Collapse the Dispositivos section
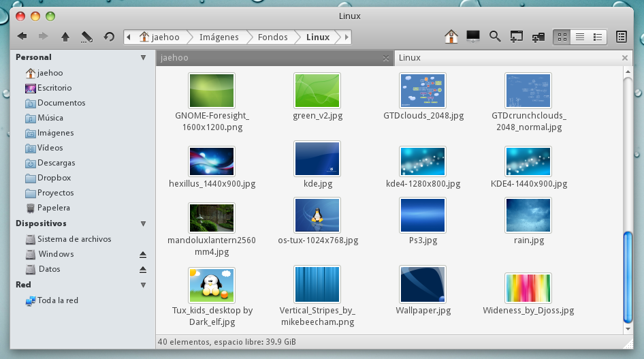Image resolution: width=644 pixels, height=359 pixels. [143, 224]
